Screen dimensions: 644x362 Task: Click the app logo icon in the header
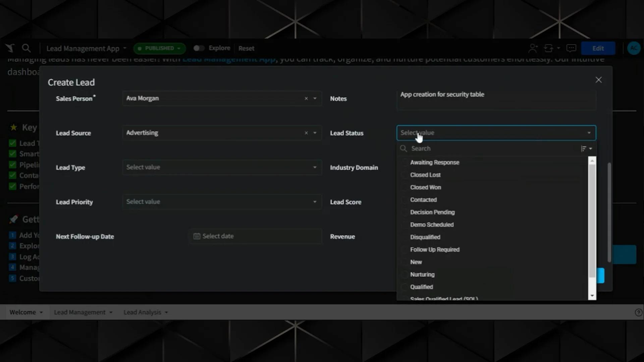click(10, 48)
